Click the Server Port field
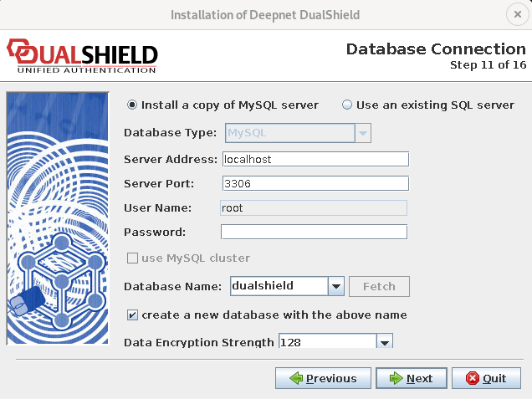Screen dimensions: 532x399 point(315,183)
